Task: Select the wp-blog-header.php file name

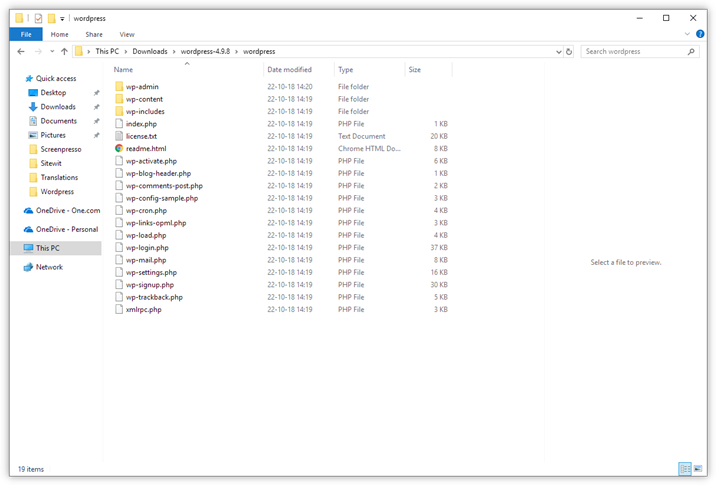Action: coord(158,174)
